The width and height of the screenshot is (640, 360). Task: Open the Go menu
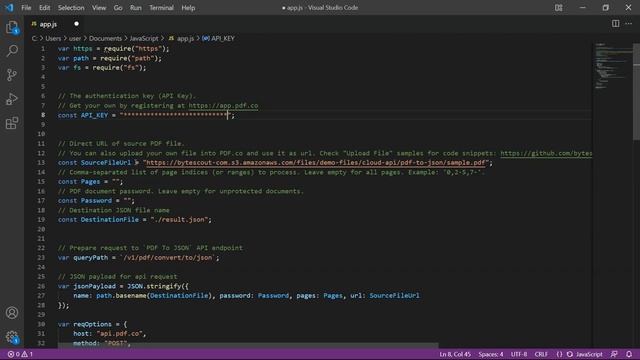118,8
